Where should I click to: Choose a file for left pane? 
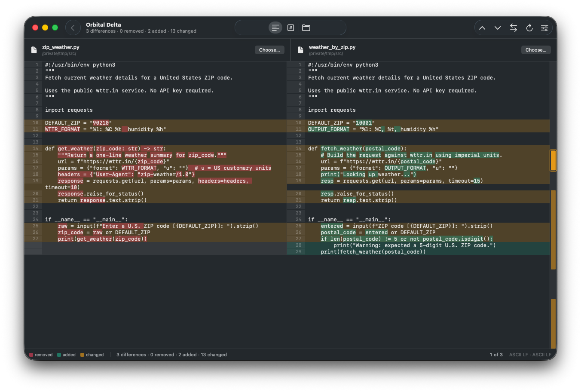[x=269, y=50]
